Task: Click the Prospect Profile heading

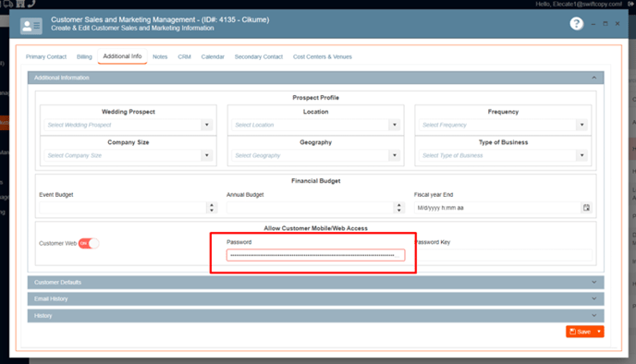Action: coord(315,98)
